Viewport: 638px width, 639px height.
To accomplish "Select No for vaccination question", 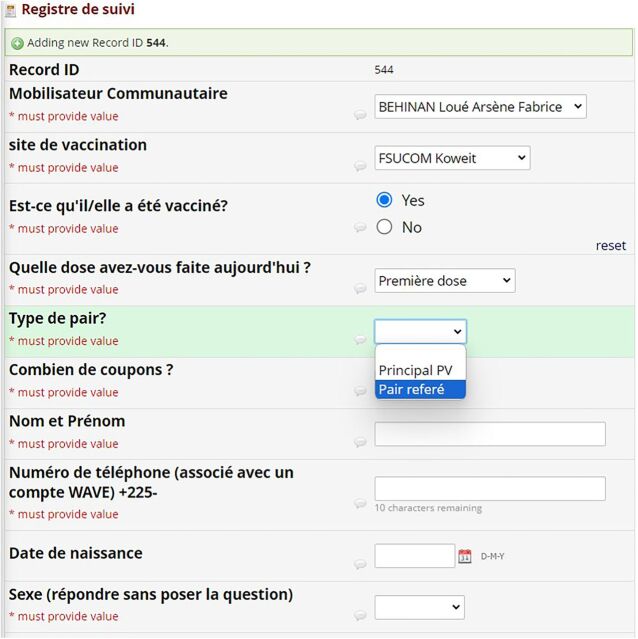I will [x=384, y=227].
